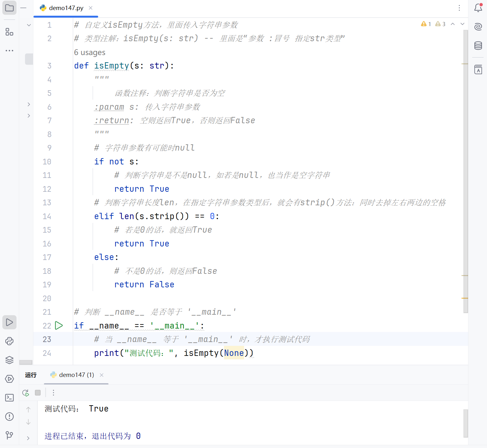Open the Python Console icon
The image size is (487, 448).
[x=9, y=341]
